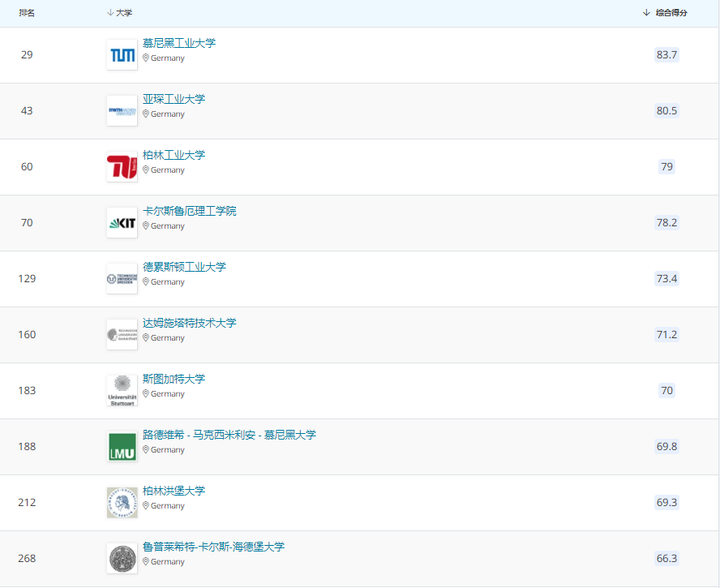Click the 排名 column header
The image size is (720, 588).
tap(27, 13)
